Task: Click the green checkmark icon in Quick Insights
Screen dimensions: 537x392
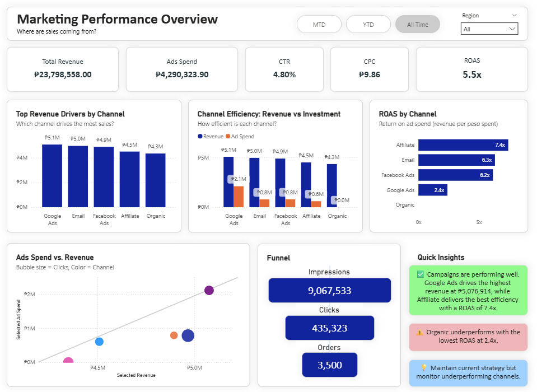Action: [421, 274]
